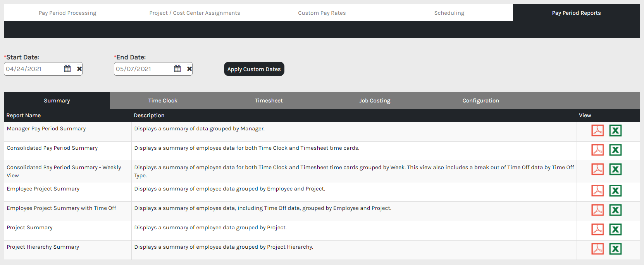Viewport: 644px width, 265px height.
Task: Select Employee Project Summary with Time Off name
Action: (x=61, y=208)
